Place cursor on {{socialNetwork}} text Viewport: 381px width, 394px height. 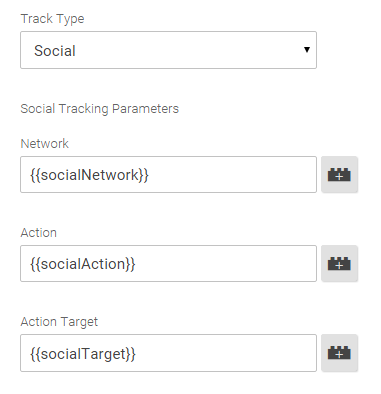pos(89,175)
